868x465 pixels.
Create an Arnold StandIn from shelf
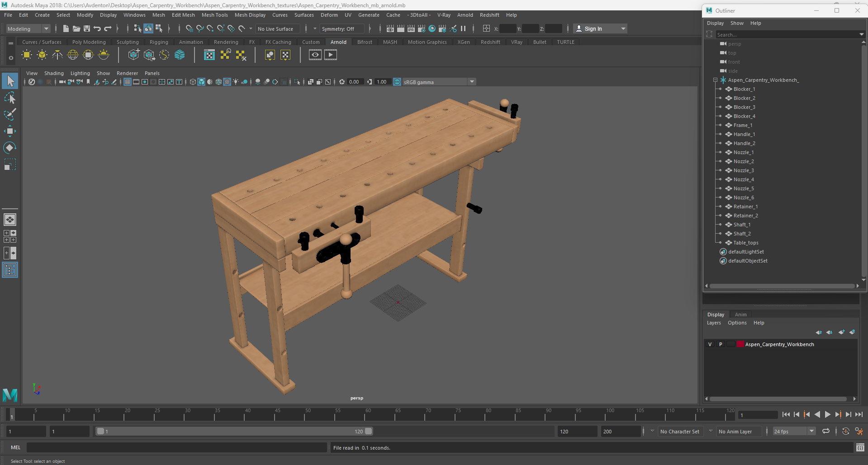(x=133, y=55)
